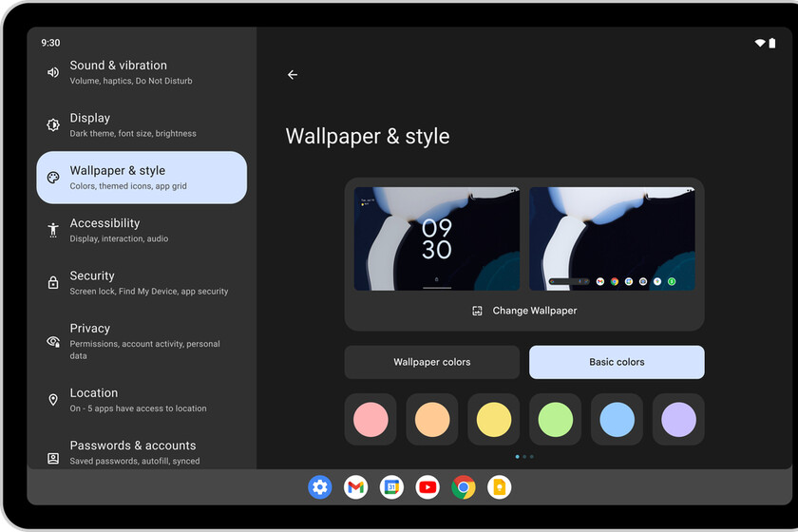Viewport: 798px width, 532px height.
Task: Switch to Wallpaper colors tab
Action: pos(431,362)
